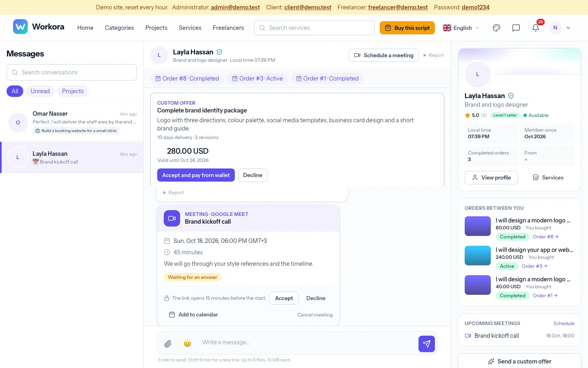Open notifications bell with 29 badge
This screenshot has width=588, height=368.
(536, 28)
